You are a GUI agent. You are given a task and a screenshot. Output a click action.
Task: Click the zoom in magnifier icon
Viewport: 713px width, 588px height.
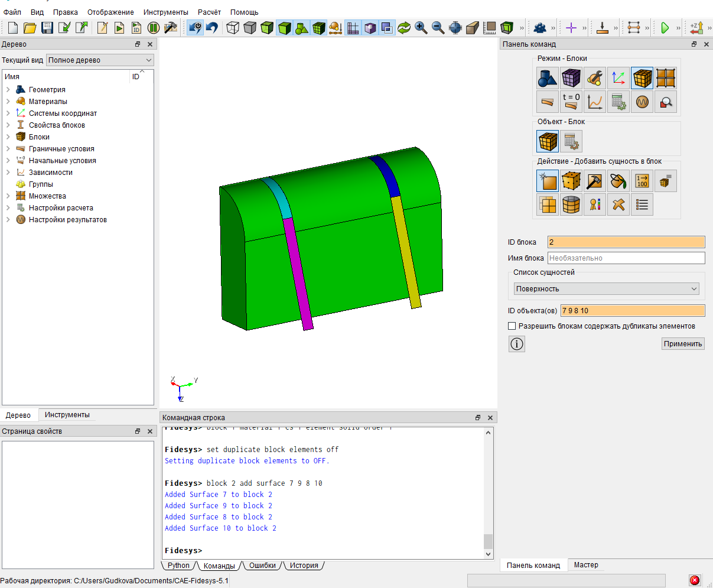click(x=421, y=28)
